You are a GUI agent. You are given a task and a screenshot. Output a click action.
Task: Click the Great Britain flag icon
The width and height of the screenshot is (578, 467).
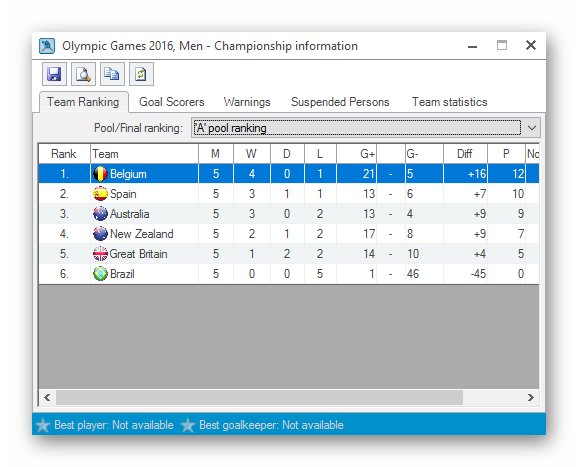click(x=100, y=254)
